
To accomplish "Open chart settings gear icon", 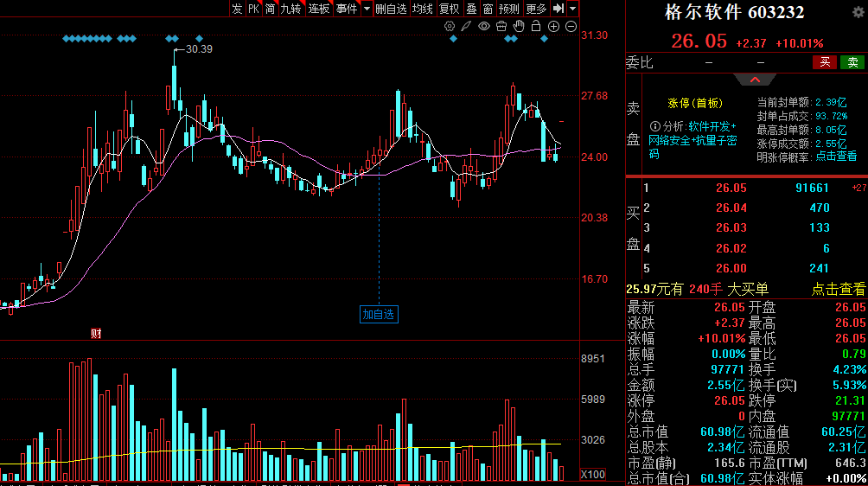I will pos(450,27).
